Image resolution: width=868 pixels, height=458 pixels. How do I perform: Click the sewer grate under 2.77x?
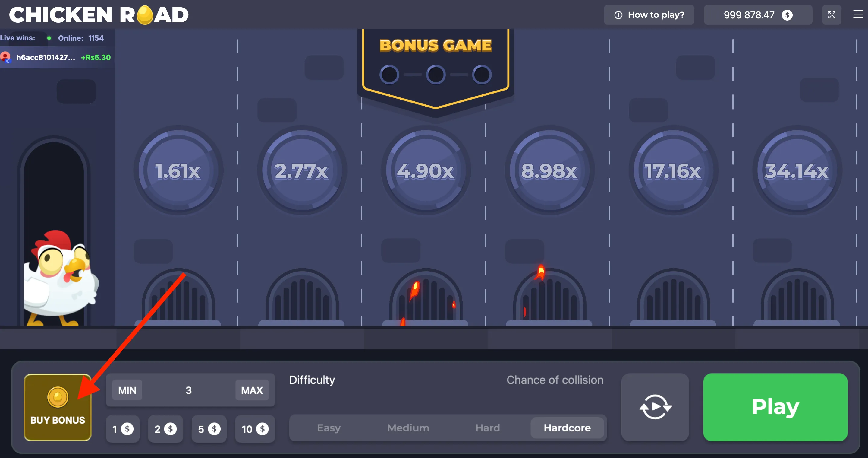[x=302, y=297]
